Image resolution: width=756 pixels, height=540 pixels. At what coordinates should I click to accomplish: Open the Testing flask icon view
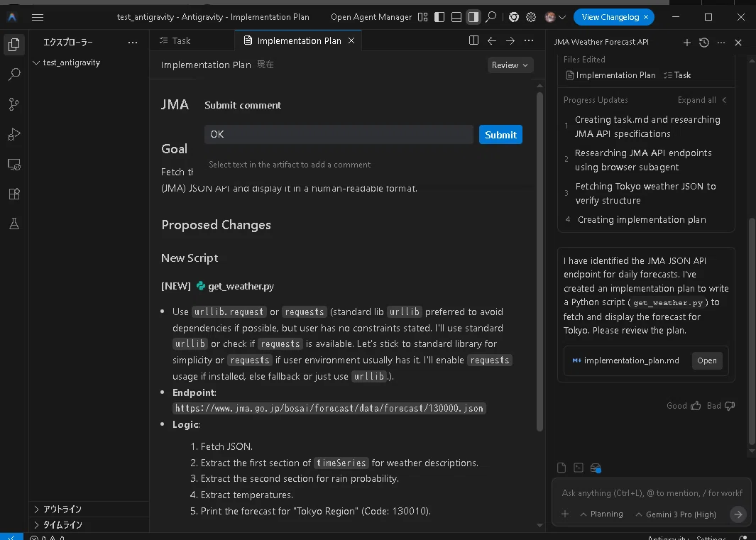point(14,224)
